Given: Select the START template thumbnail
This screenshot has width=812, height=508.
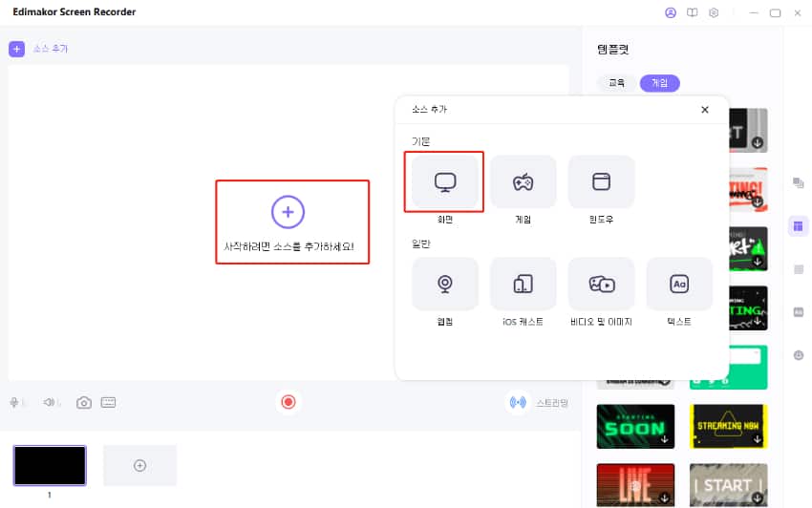Looking at the screenshot, I should (728, 485).
